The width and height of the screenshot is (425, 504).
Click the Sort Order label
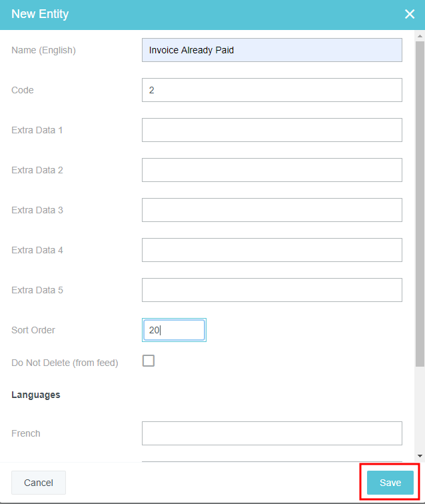tap(33, 330)
